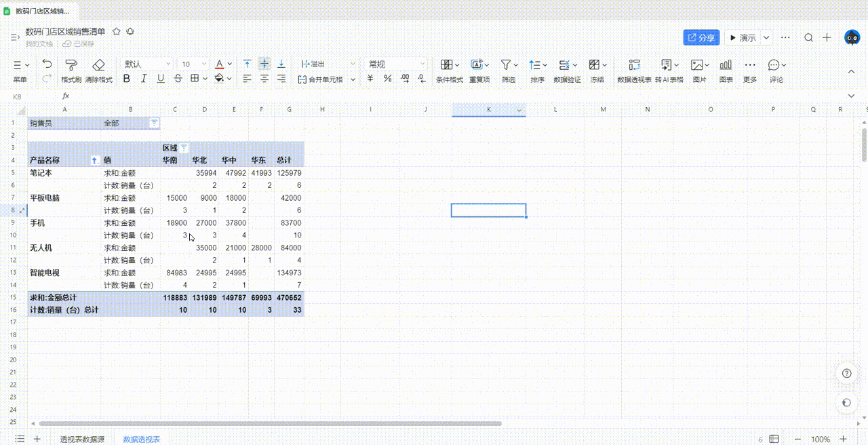The height and width of the screenshot is (445, 868).
Task: Click the font color A swatch
Action: [x=219, y=64]
